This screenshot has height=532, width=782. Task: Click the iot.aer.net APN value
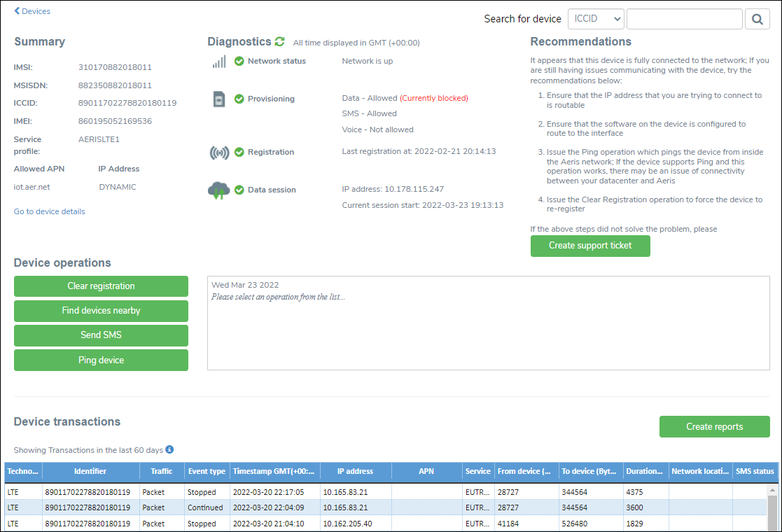coord(32,187)
